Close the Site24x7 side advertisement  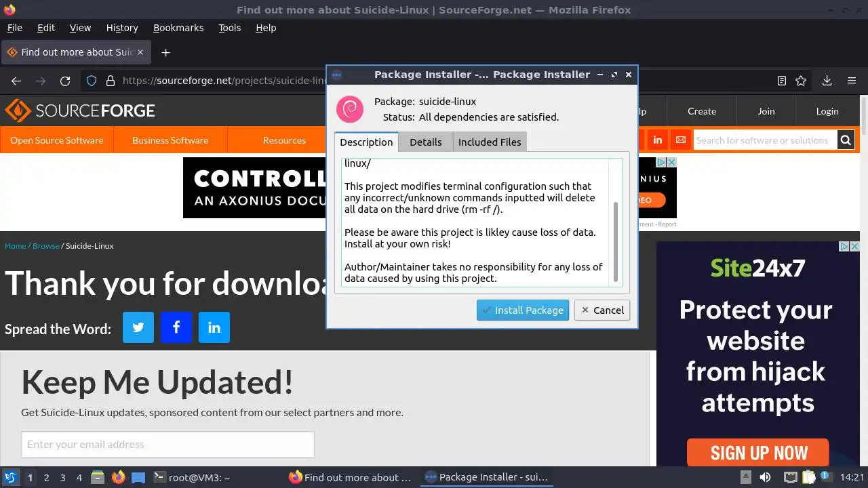point(854,247)
